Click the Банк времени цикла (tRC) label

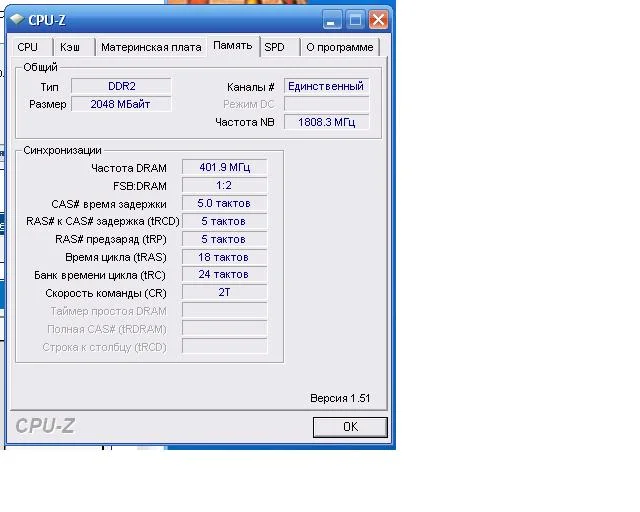(100, 275)
